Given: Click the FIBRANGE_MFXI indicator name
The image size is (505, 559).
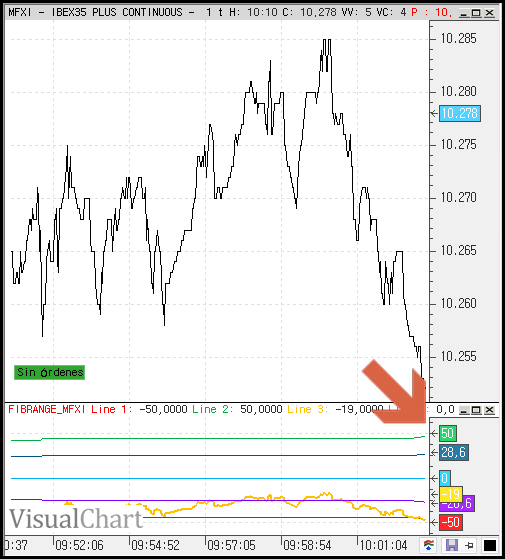Looking at the screenshot, I should coord(47,409).
